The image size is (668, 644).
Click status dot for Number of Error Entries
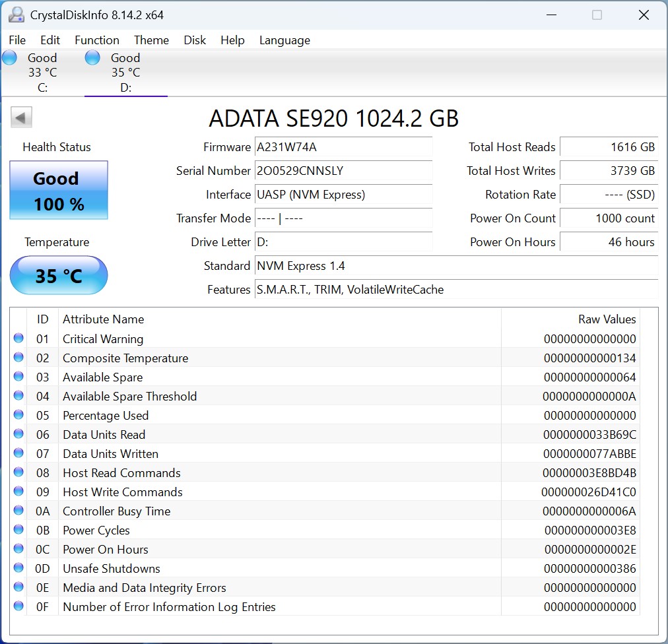pyautogui.click(x=18, y=606)
